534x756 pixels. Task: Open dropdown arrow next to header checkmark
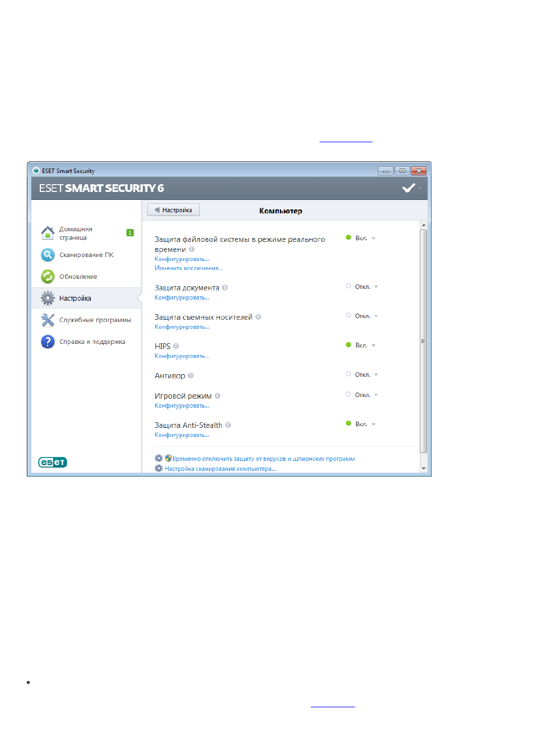click(x=421, y=189)
